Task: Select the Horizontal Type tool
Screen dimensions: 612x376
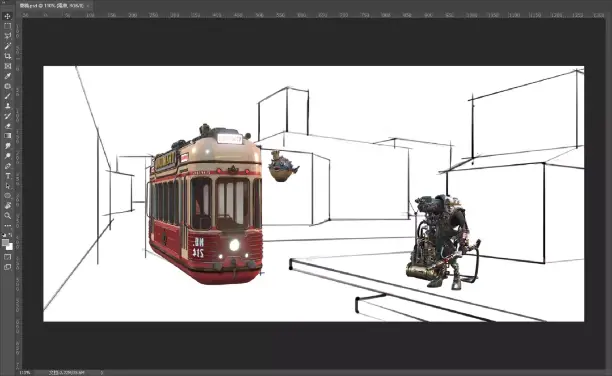Action: (7, 176)
